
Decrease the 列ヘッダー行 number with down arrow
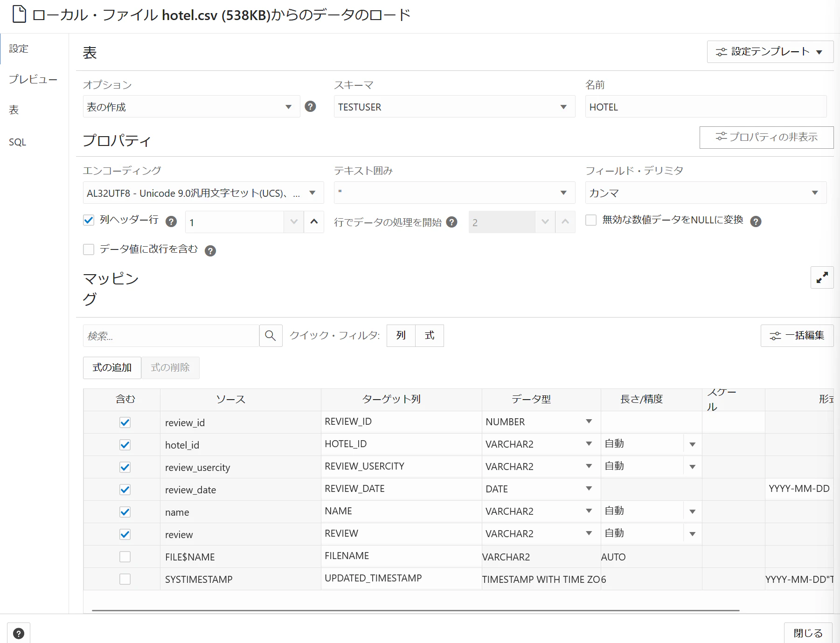pos(294,222)
